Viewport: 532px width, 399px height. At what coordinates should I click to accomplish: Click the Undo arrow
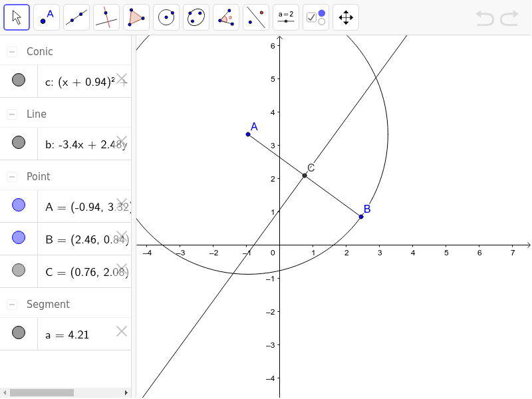click(x=485, y=18)
